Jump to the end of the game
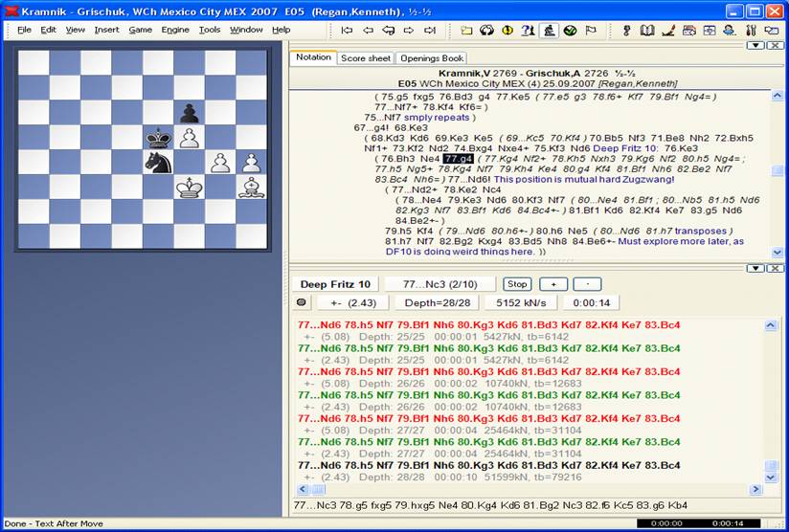Screen dimensions: 789x532 point(430,31)
